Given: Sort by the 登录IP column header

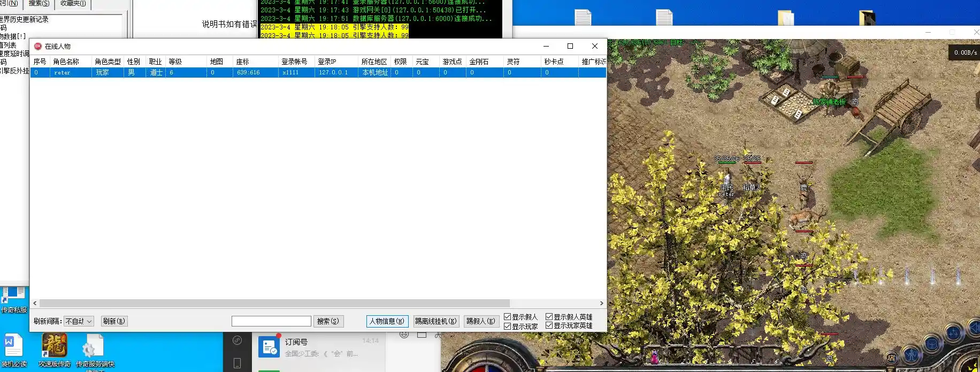Looking at the screenshot, I should point(336,62).
